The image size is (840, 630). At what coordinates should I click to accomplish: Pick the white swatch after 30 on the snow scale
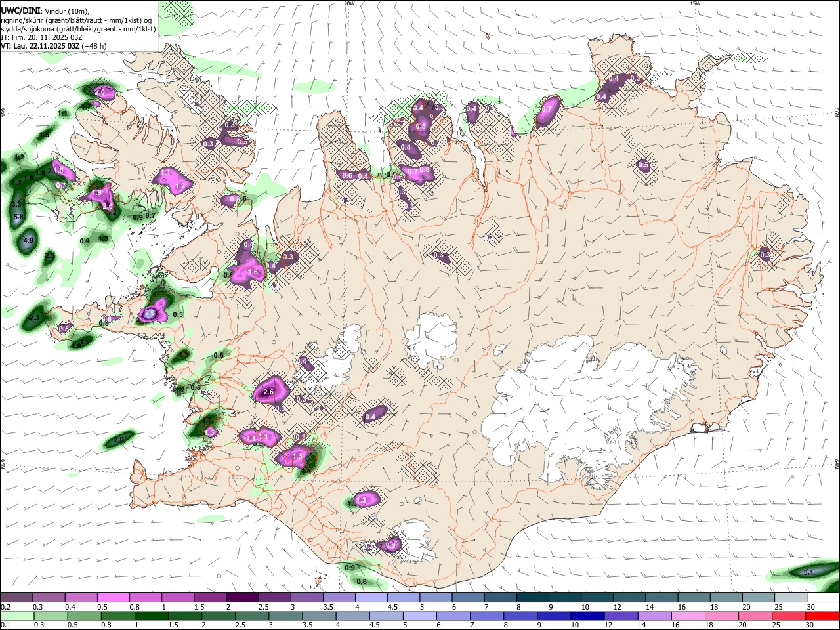823,598
